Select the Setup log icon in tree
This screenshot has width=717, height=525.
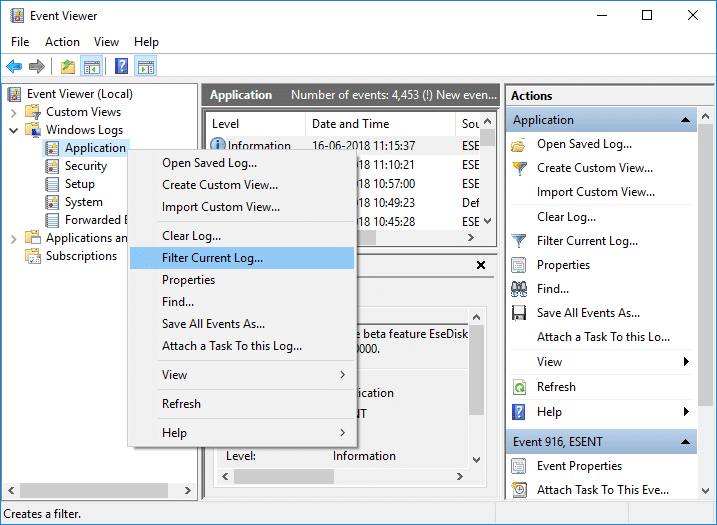[52, 184]
